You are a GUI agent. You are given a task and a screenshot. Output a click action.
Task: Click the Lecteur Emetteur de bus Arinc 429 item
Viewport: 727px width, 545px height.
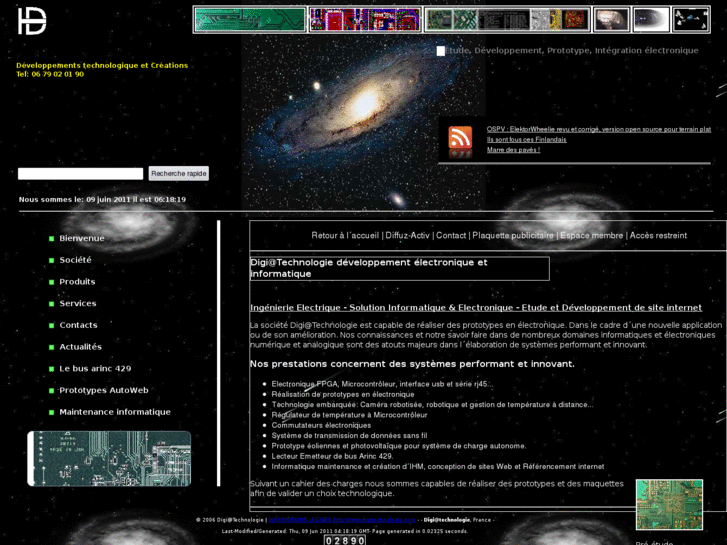[x=332, y=456]
